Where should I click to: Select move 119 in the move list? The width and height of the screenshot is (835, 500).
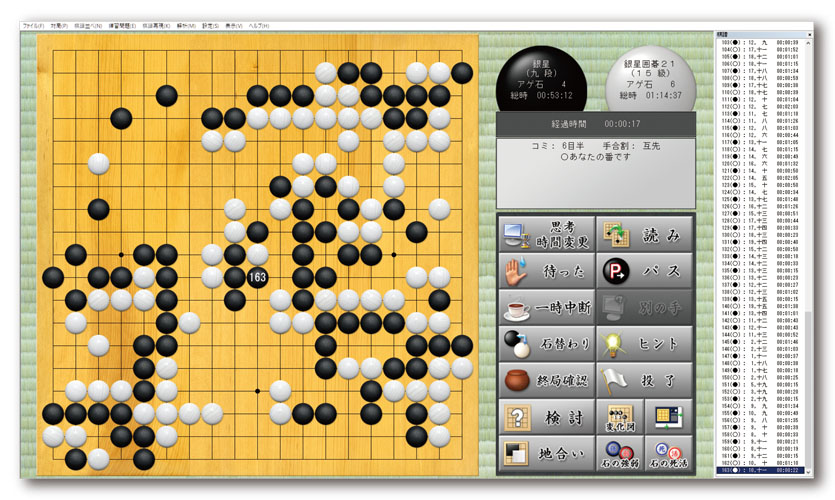[760, 157]
